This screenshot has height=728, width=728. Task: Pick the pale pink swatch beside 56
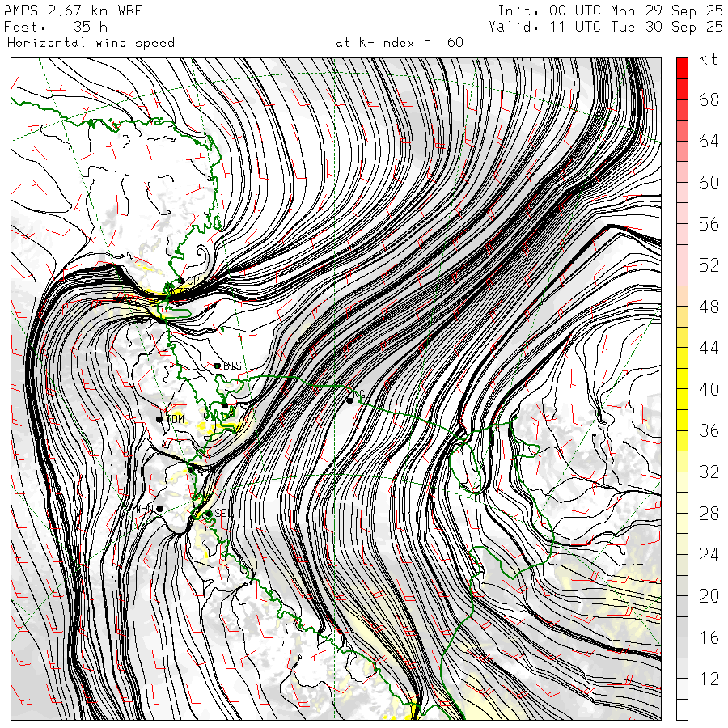point(682,234)
